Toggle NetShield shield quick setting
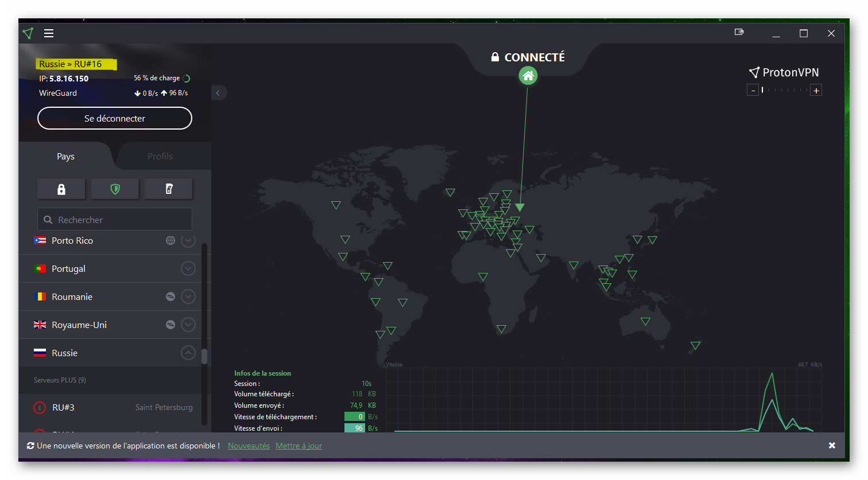 (115, 189)
